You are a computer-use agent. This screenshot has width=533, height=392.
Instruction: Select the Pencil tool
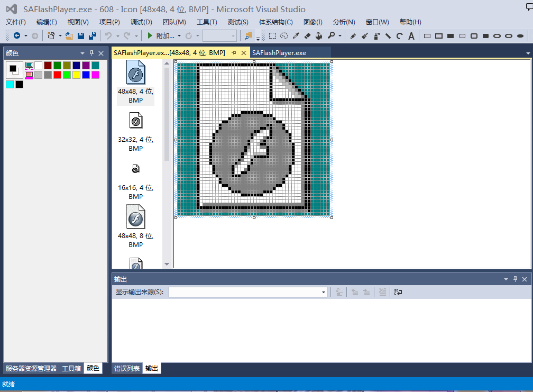[353, 35]
